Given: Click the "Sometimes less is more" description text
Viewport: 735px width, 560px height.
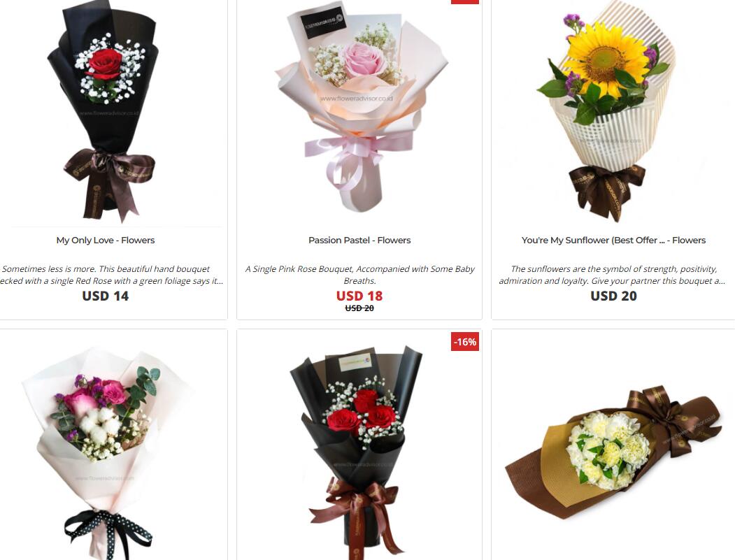Looking at the screenshot, I should 112,275.
